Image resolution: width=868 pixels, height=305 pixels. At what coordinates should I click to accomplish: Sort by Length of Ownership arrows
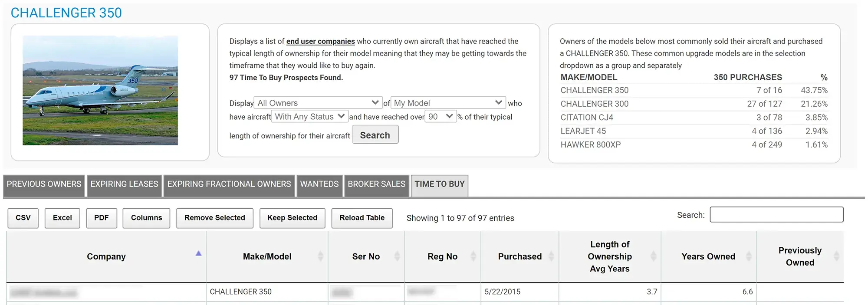click(x=653, y=256)
